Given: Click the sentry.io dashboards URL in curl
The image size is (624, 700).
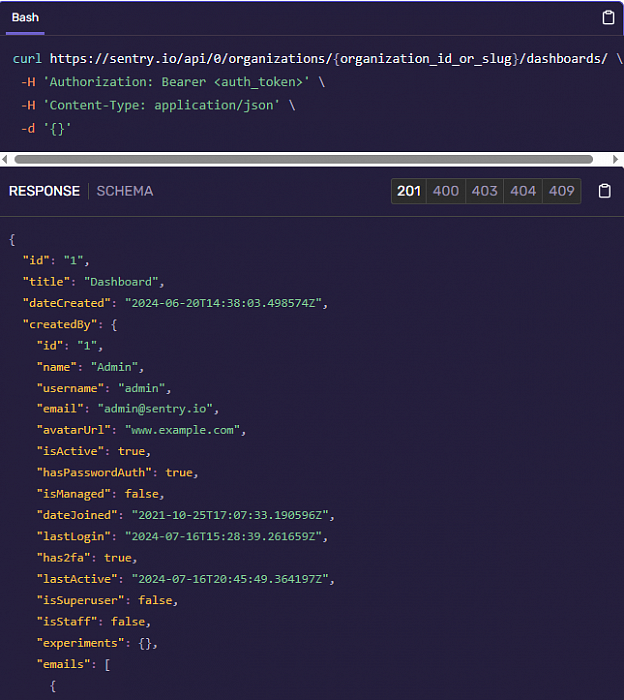Looking at the screenshot, I should [x=328, y=59].
